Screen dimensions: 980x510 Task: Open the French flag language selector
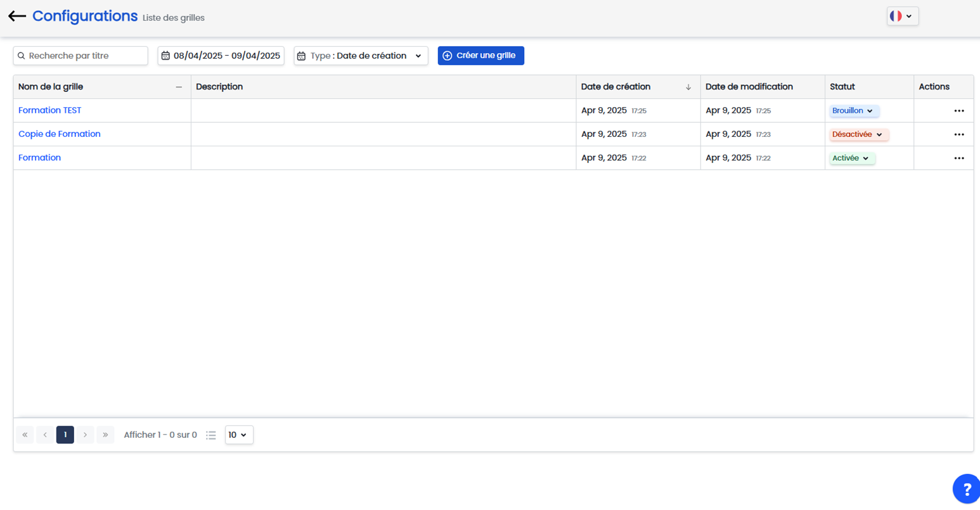click(x=902, y=16)
